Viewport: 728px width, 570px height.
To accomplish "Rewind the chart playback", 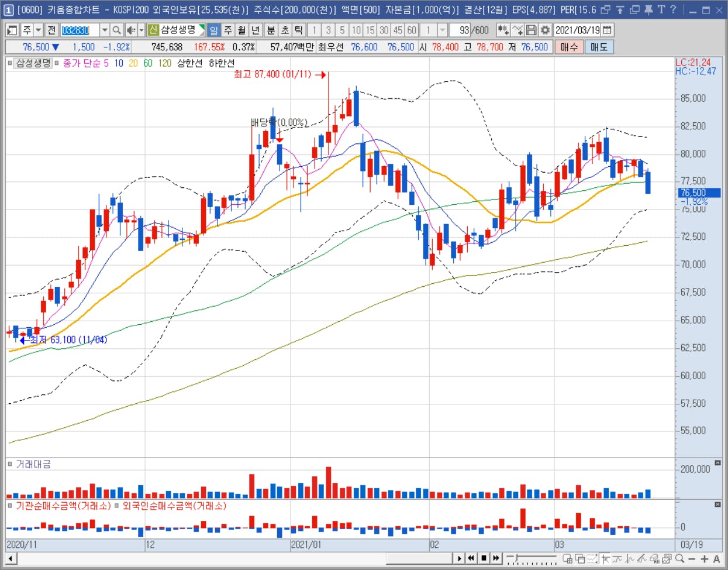I will (x=471, y=558).
